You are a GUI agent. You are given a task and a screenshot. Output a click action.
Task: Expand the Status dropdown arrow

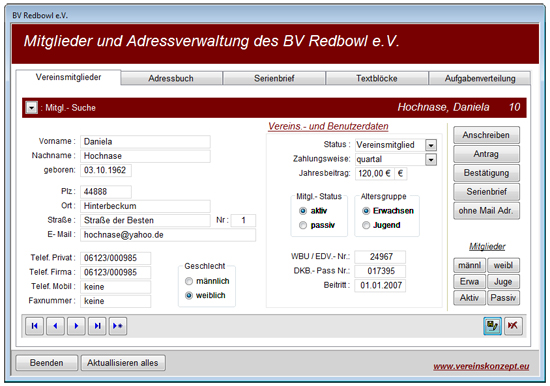pyautogui.click(x=431, y=145)
